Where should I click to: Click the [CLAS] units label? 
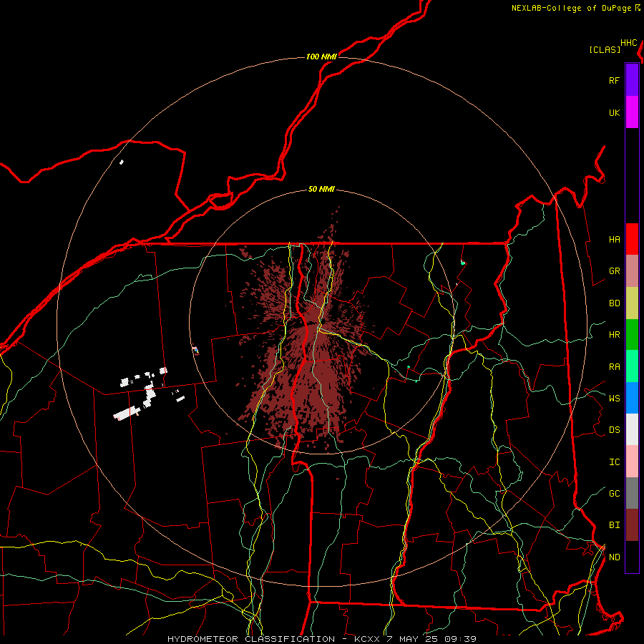605,49
